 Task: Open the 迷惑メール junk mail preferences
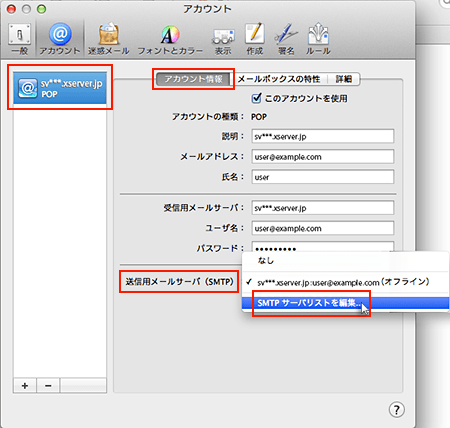point(109,39)
